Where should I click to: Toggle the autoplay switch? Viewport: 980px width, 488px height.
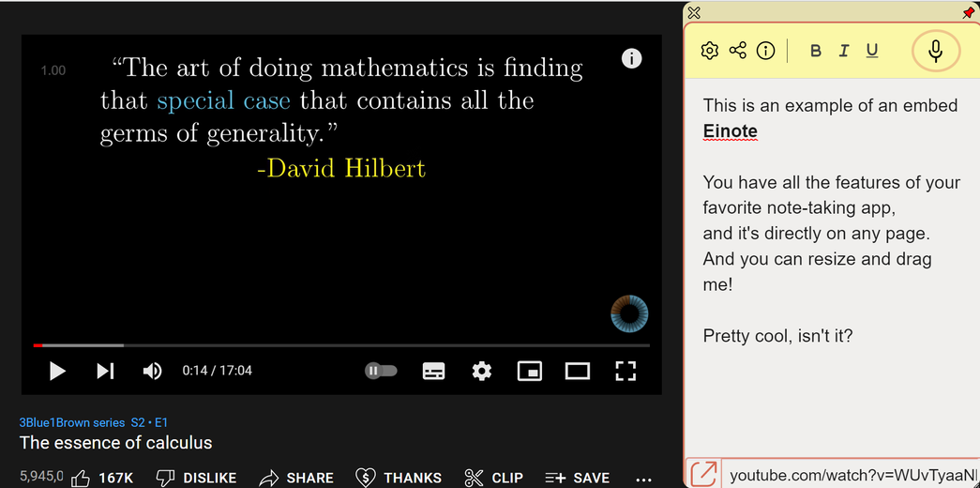(382, 371)
